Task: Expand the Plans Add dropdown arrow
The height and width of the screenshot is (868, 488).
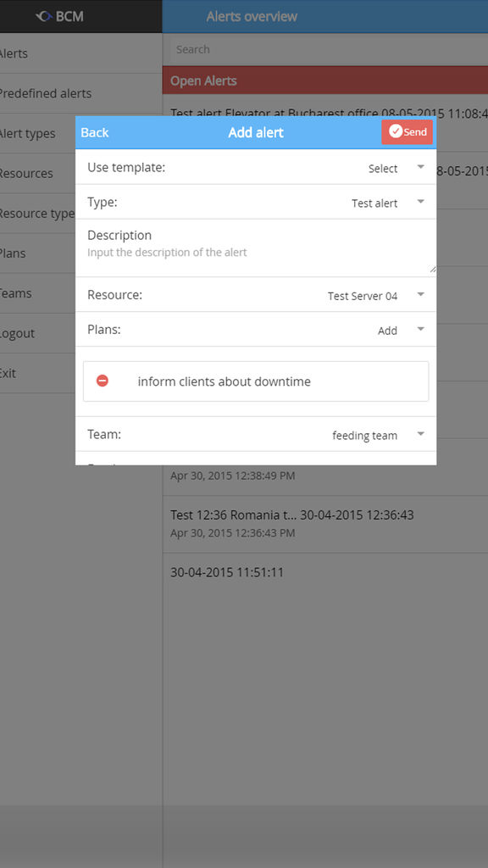Action: tap(420, 330)
